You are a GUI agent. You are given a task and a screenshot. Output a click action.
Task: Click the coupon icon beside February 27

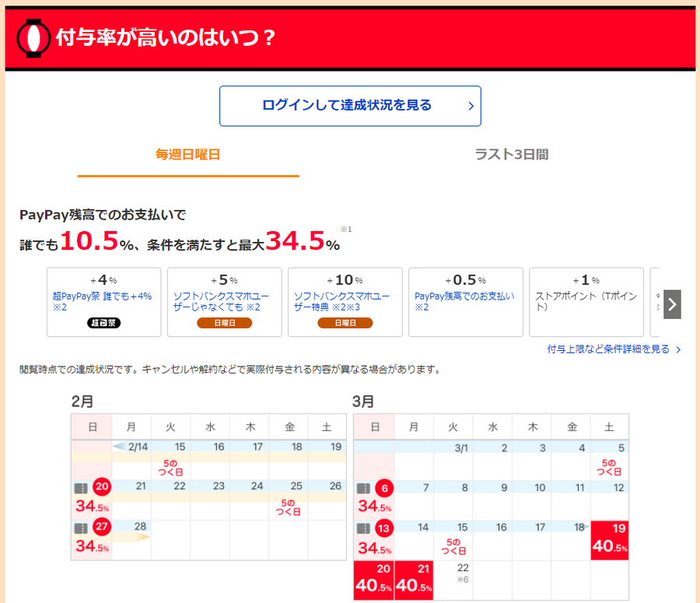click(81, 528)
